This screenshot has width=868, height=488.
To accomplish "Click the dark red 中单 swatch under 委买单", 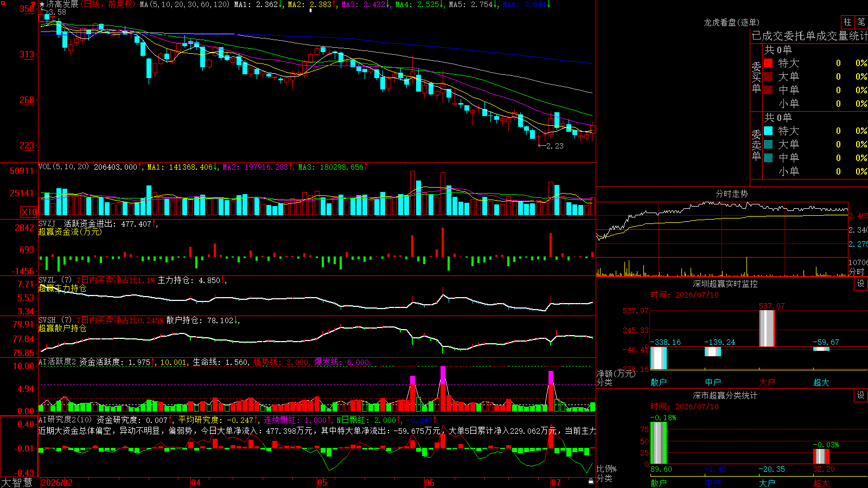I will (768, 89).
